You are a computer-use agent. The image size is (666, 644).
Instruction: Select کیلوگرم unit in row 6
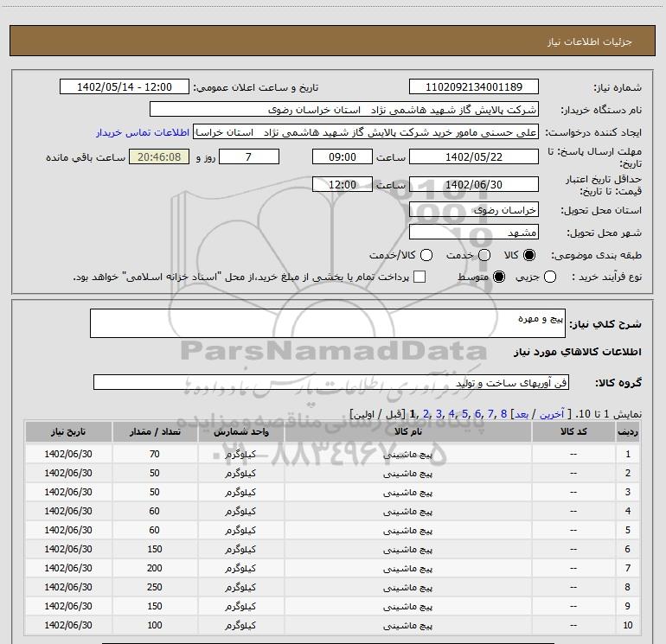pyautogui.click(x=240, y=549)
